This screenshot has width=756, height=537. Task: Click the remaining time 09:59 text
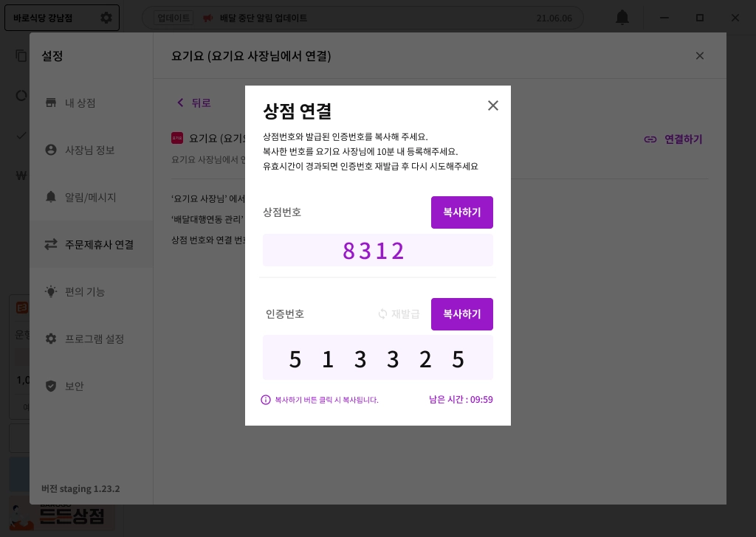[461, 399]
